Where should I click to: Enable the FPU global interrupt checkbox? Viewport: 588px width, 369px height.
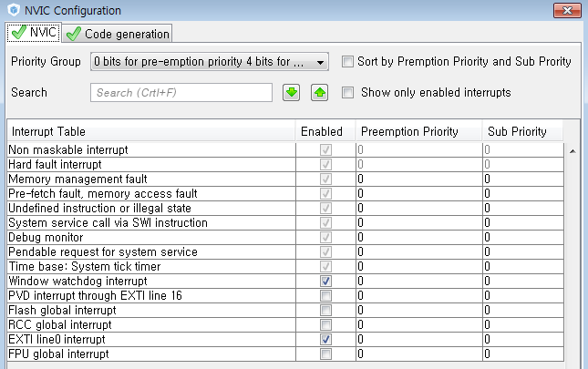point(325,354)
